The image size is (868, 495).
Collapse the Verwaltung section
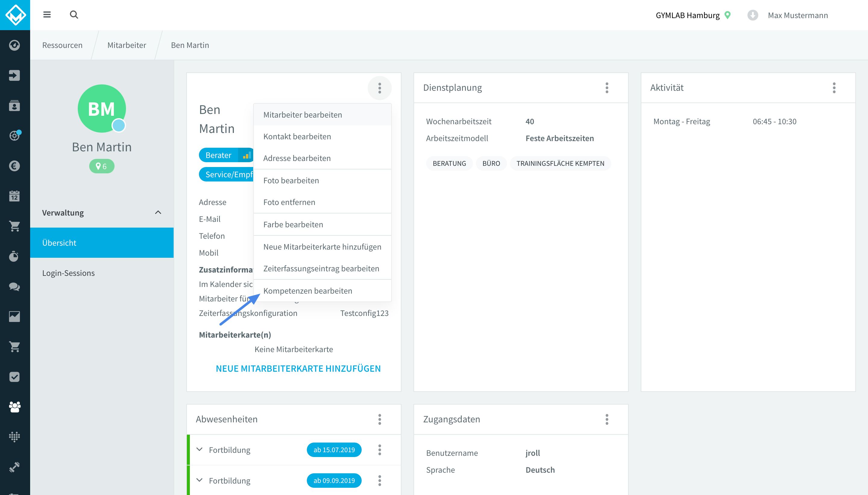pyautogui.click(x=158, y=213)
